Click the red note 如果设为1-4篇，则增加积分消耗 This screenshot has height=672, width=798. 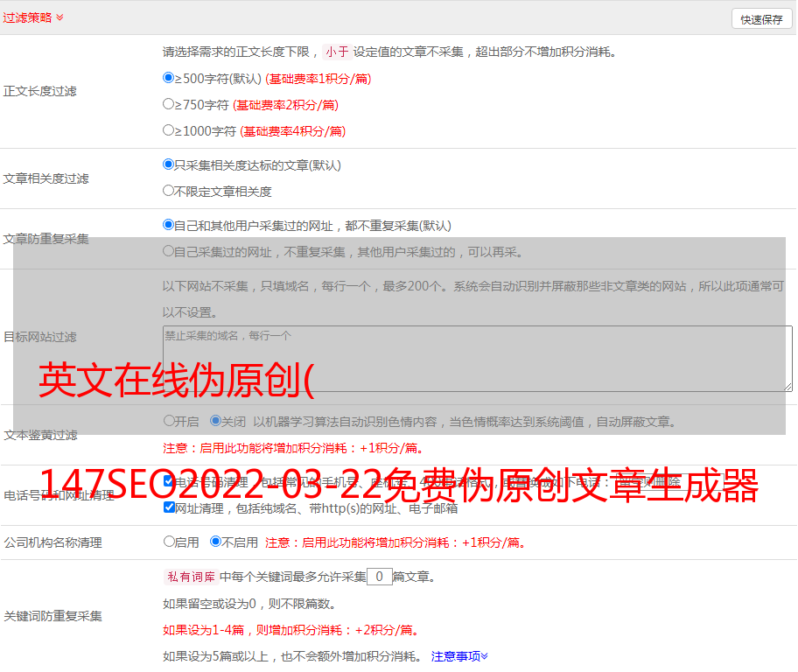(290, 630)
